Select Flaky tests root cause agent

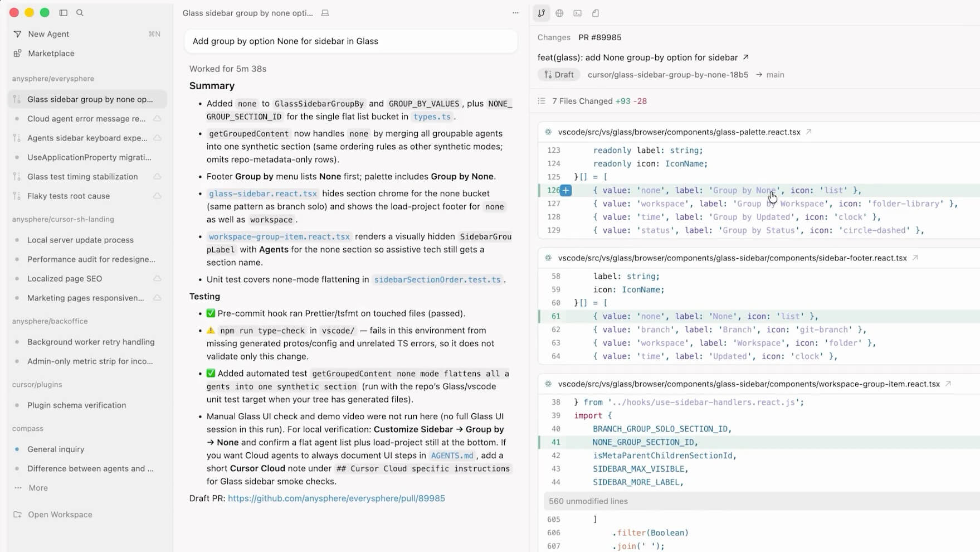tap(69, 196)
